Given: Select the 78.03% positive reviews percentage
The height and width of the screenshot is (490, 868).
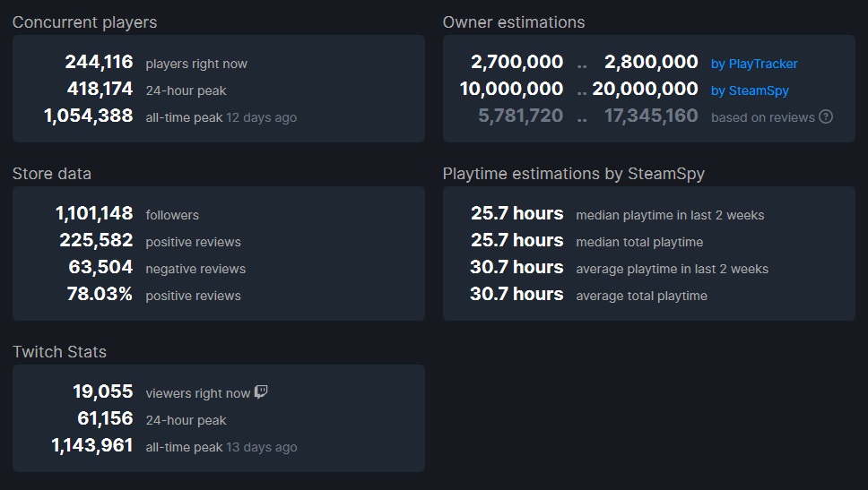Looking at the screenshot, I should click(100, 295).
